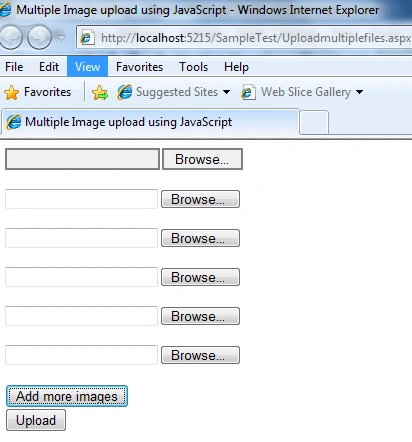Image resolution: width=412 pixels, height=442 pixels.
Task: Click the first Browse button
Action: click(x=202, y=159)
